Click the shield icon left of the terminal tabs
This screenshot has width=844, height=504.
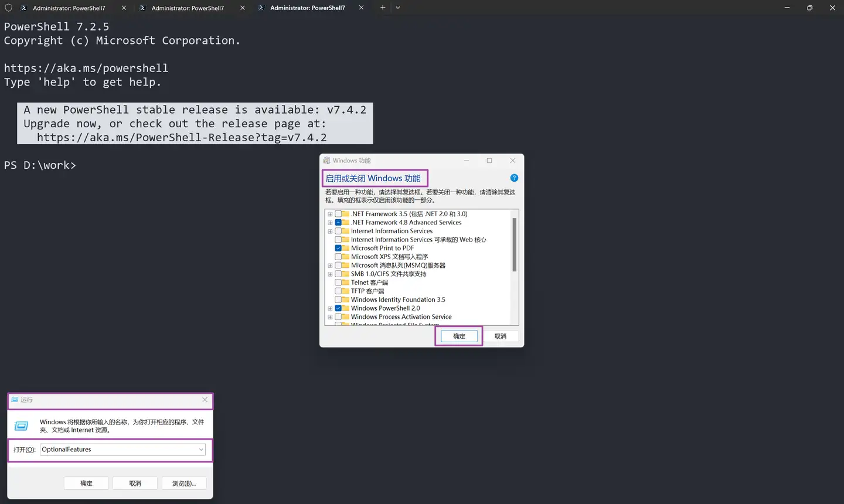(9, 8)
